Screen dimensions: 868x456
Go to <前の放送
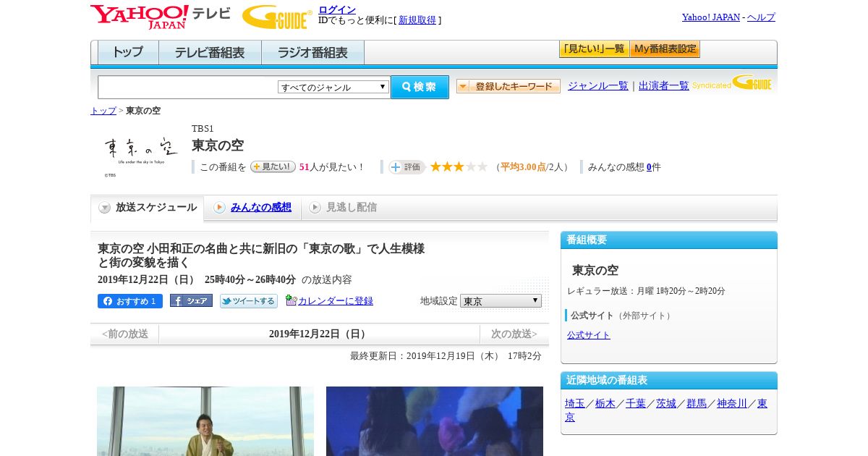[125, 334]
